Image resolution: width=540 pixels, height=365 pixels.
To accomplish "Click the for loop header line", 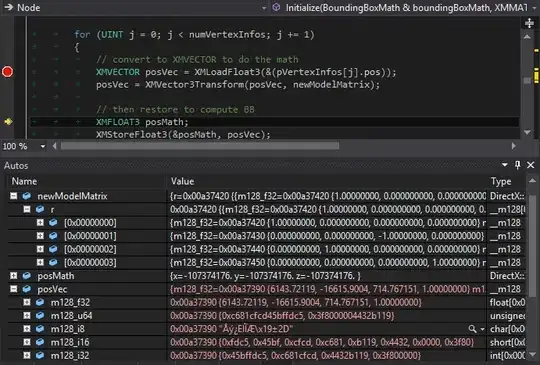I will click(194, 34).
